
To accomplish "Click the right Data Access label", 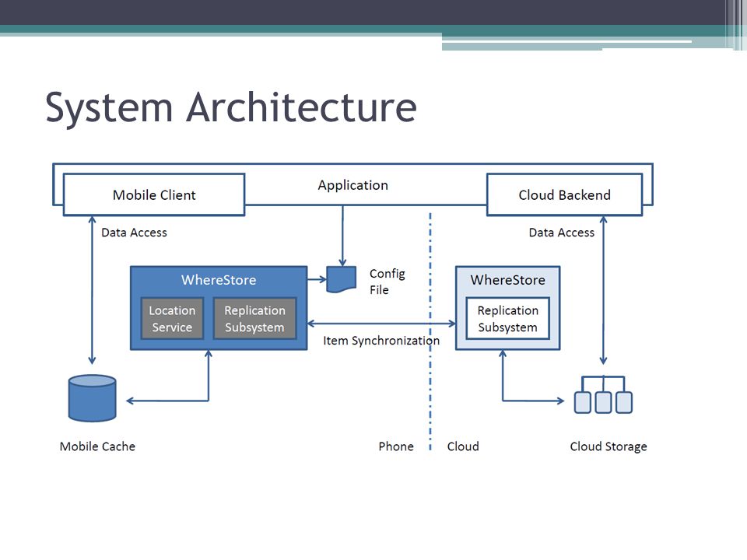I will [562, 233].
